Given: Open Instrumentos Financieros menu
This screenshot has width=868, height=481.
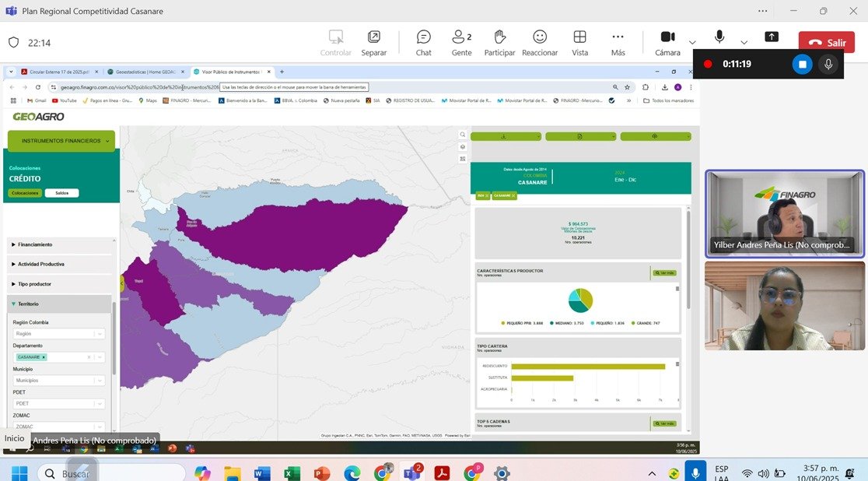Looking at the screenshot, I should (x=61, y=141).
